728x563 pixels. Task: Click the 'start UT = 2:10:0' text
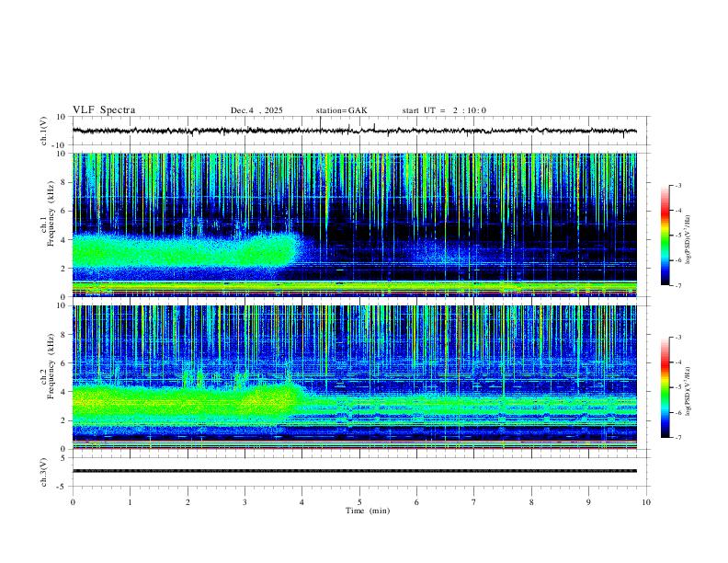pos(444,110)
